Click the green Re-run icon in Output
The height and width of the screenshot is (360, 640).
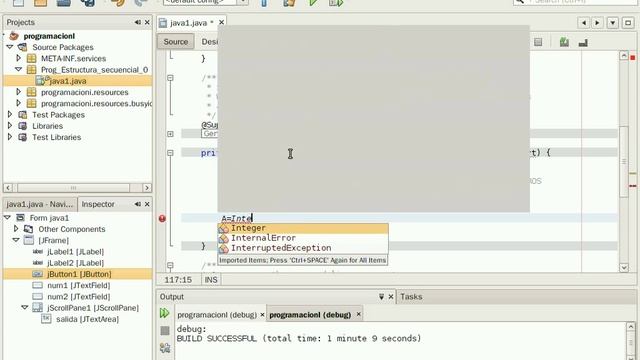(164, 313)
